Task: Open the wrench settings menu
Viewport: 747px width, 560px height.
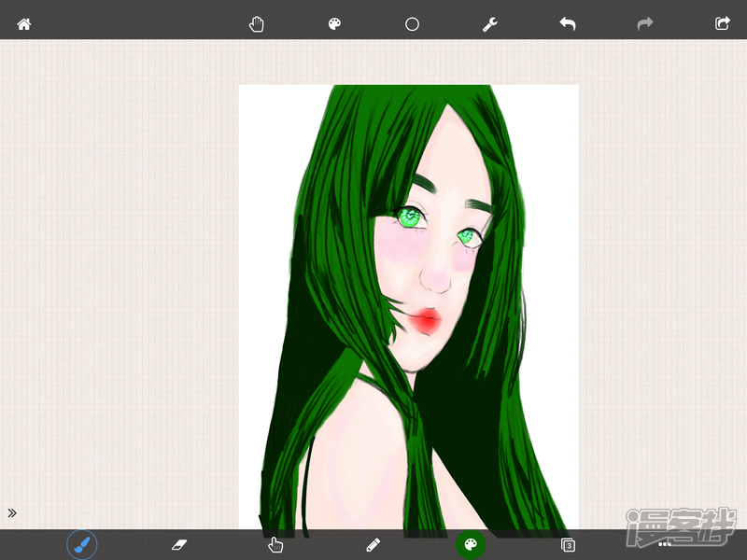Action: 489,24
